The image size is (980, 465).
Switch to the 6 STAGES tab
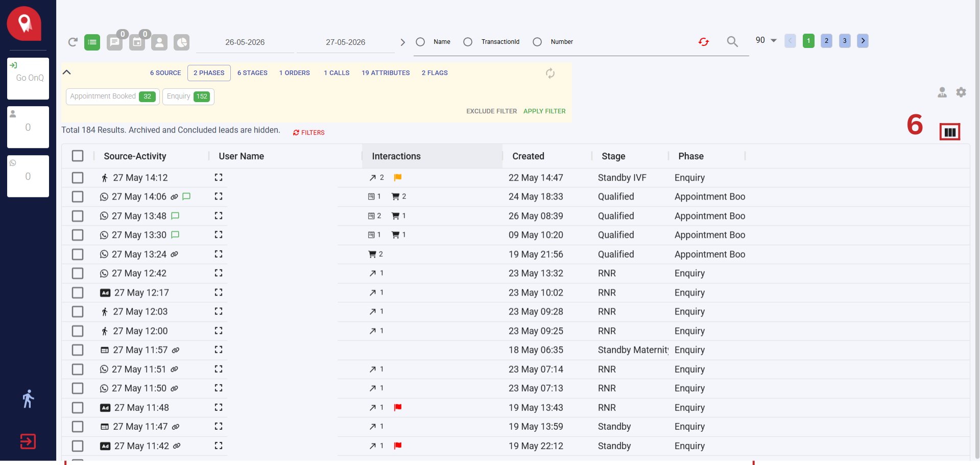[x=252, y=73]
